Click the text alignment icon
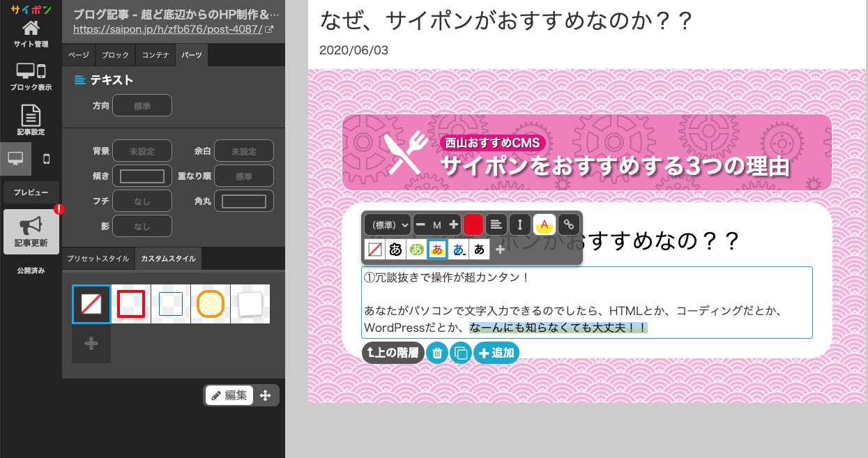Image resolution: width=868 pixels, height=458 pixels. pyautogui.click(x=496, y=224)
